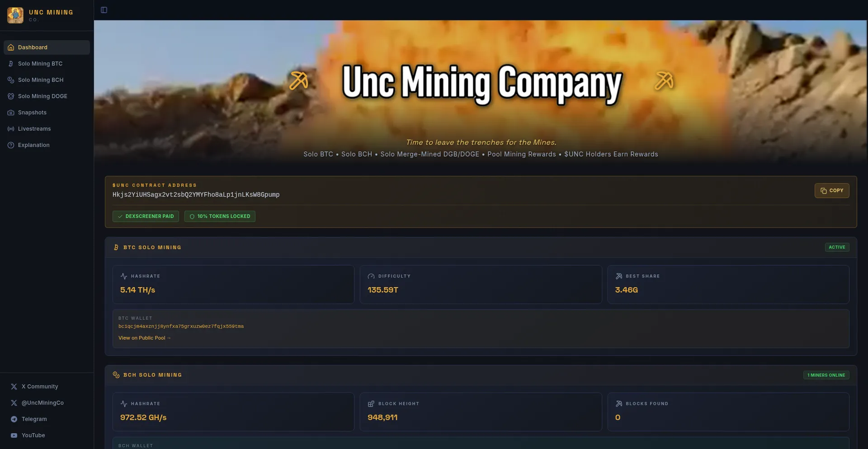Open Solo Mining BCH page
Image resolution: width=868 pixels, height=449 pixels.
pos(47,80)
